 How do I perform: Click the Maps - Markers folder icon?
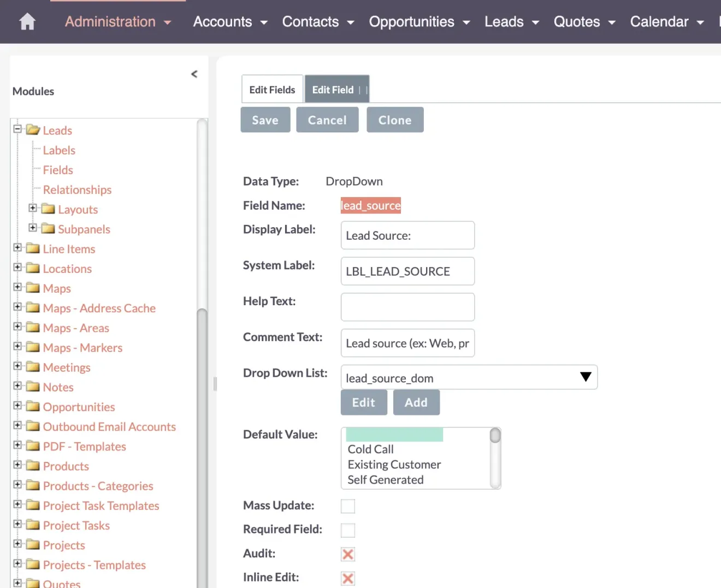[33, 347]
